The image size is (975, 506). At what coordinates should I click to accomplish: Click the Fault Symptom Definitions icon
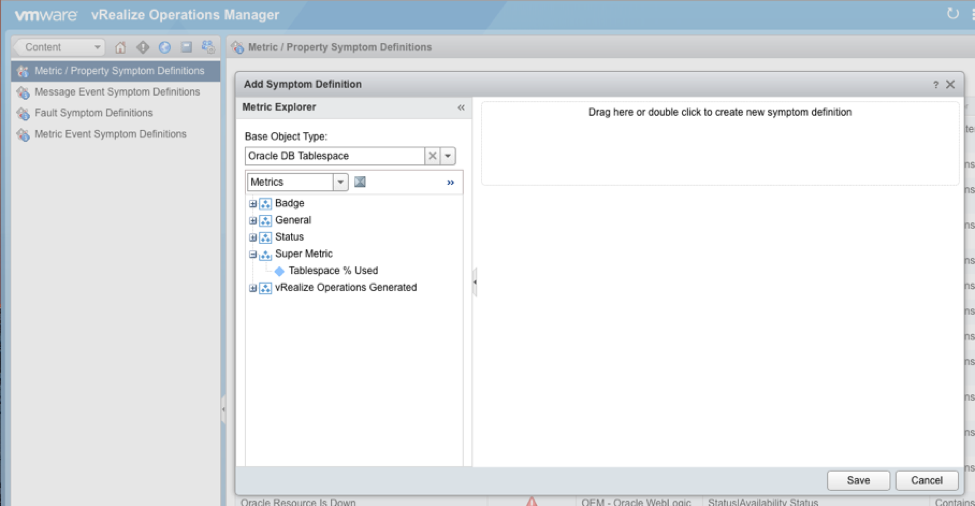click(x=23, y=114)
